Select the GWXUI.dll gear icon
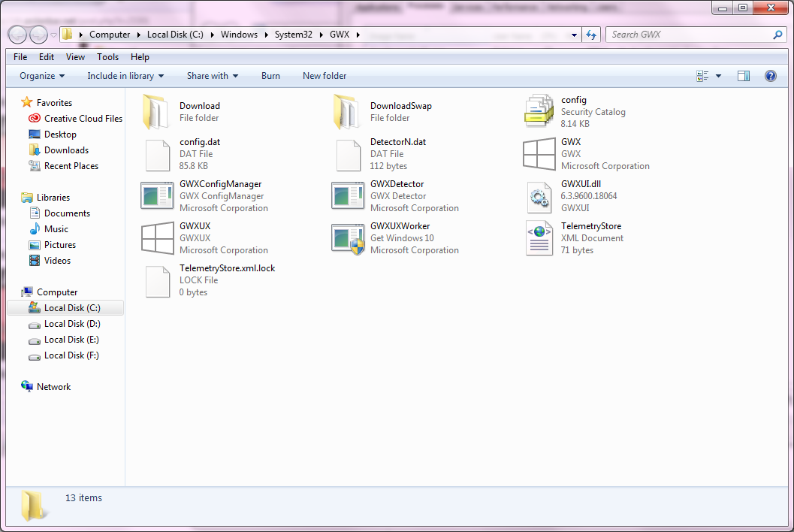 pyautogui.click(x=539, y=197)
